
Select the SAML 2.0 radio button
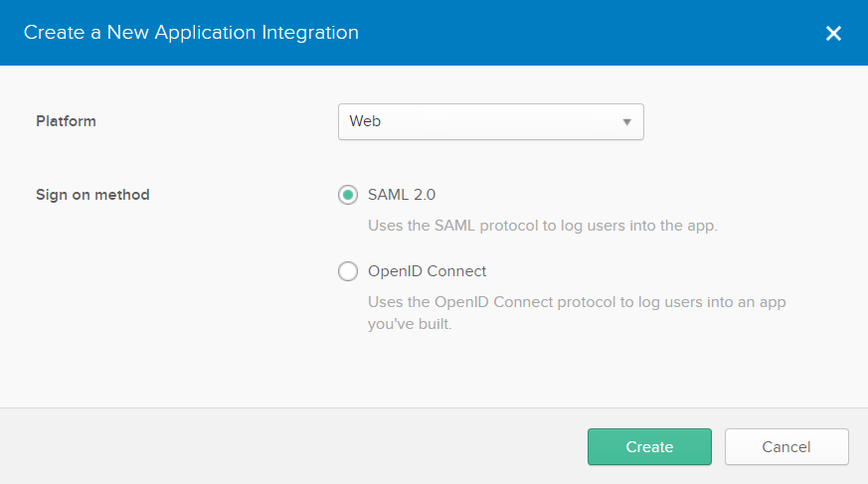coord(348,195)
